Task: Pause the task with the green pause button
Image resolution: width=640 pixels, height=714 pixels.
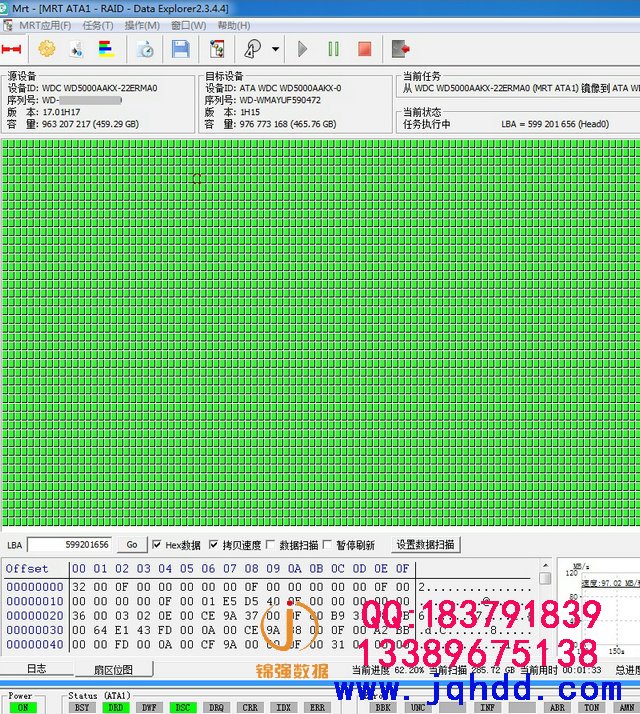Action: point(333,49)
